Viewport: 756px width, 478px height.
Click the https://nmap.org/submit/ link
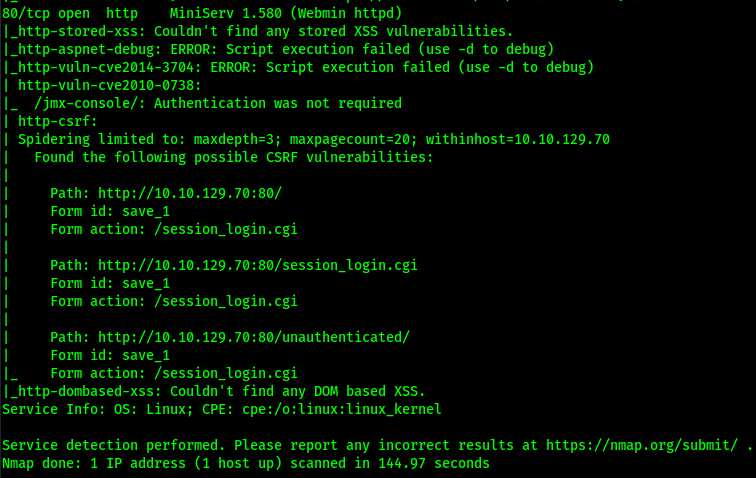(642, 445)
